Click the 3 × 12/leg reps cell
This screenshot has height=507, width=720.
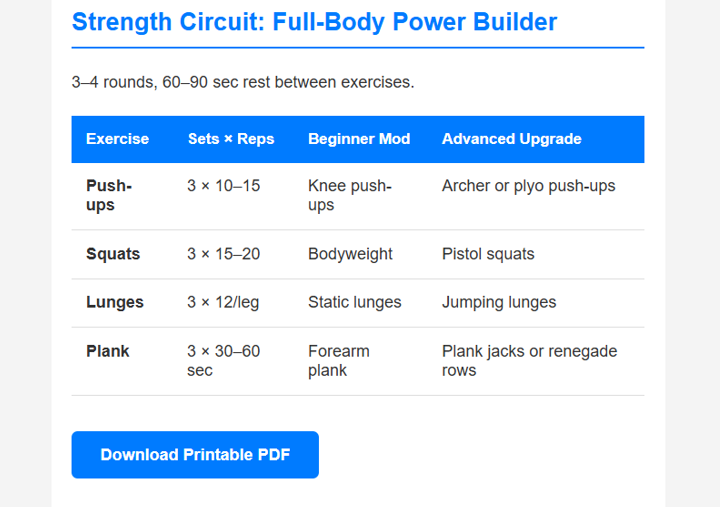coord(223,302)
